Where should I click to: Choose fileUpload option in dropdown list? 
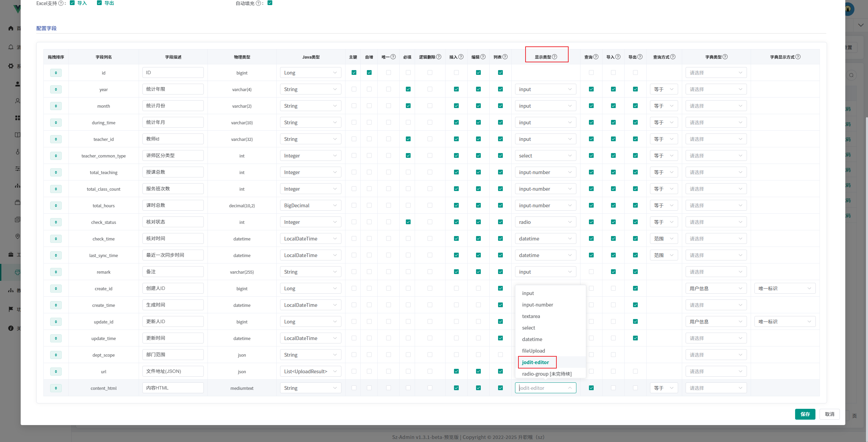[x=533, y=351]
